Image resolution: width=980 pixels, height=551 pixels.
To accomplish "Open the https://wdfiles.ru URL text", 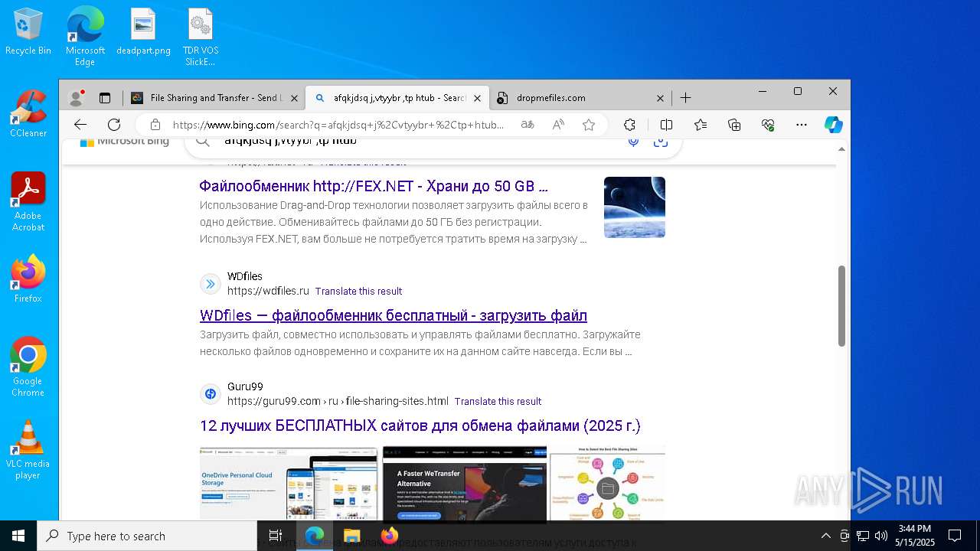I will point(268,292).
